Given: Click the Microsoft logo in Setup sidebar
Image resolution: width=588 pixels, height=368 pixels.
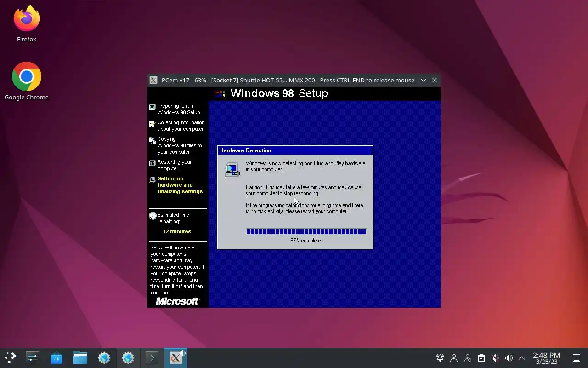Looking at the screenshot, I should tap(177, 301).
